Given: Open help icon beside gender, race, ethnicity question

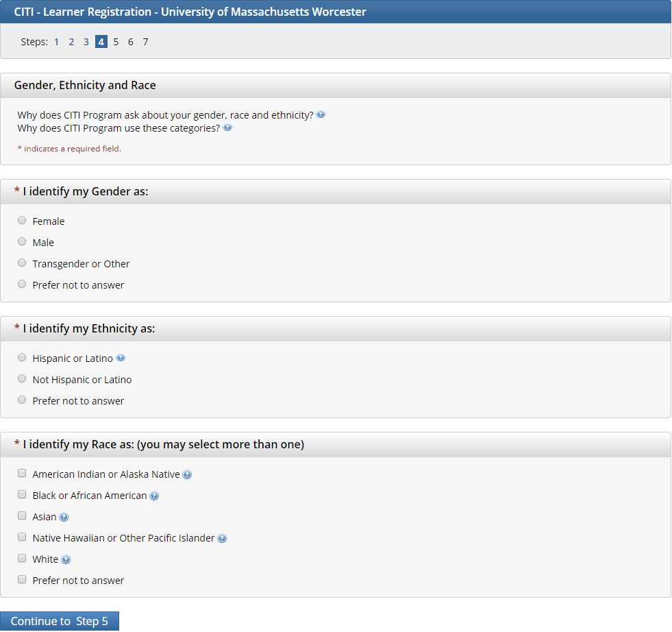Looking at the screenshot, I should (x=321, y=115).
